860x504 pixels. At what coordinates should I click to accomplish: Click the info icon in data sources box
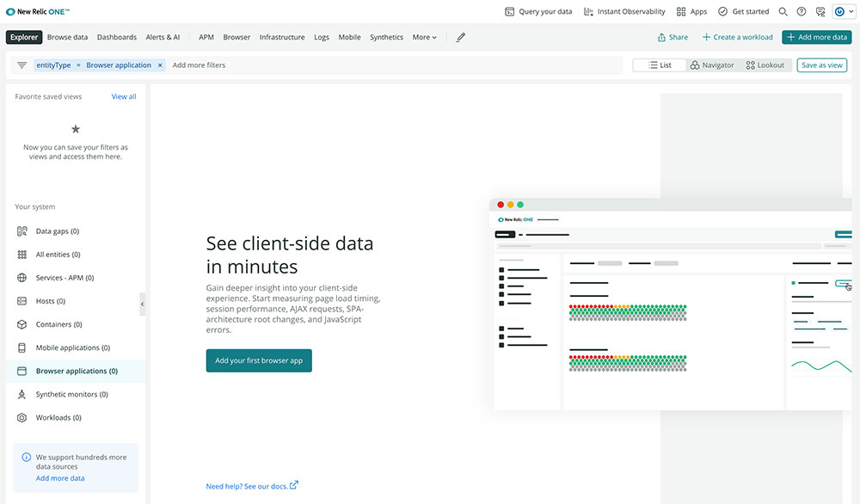point(27,457)
